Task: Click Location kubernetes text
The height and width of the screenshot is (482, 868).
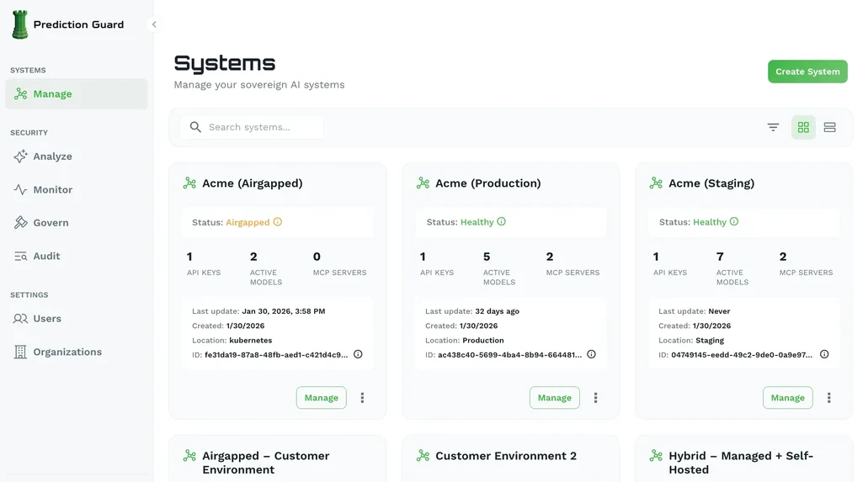Action: click(x=232, y=341)
